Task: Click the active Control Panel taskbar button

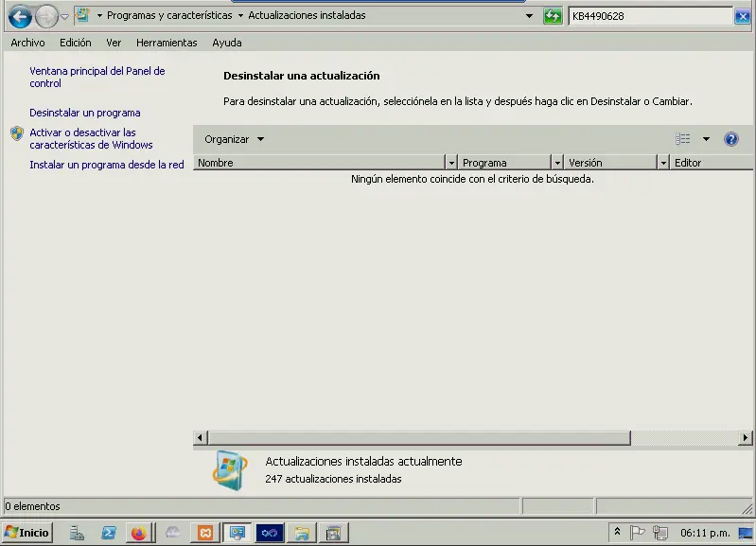Action: coord(237,533)
